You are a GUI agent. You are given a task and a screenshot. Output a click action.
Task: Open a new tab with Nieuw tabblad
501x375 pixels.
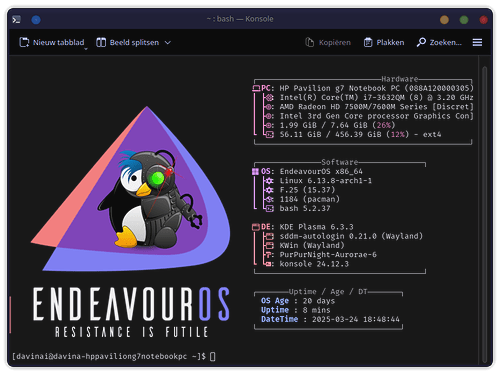[52, 42]
